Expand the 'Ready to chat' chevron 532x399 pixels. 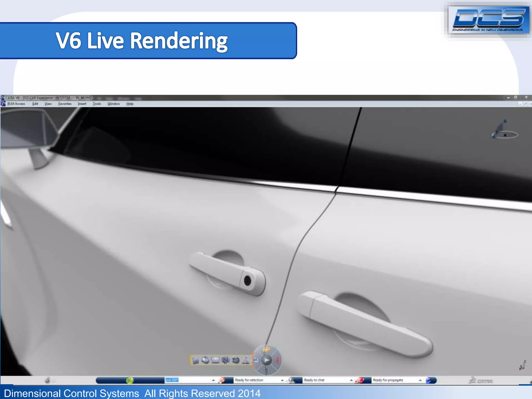pyautogui.click(x=351, y=380)
